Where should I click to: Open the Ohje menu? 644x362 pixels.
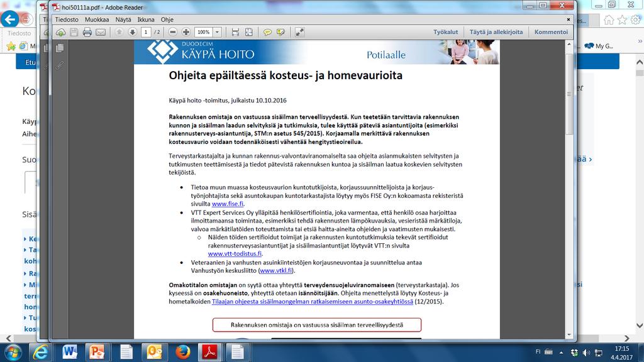coord(167,19)
